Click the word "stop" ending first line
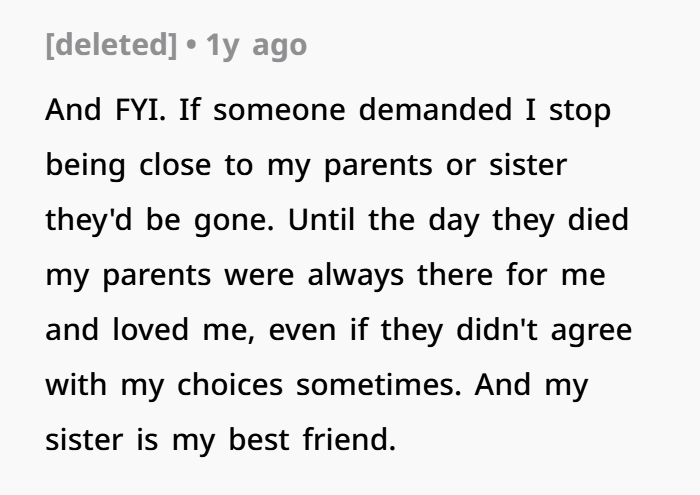 click(579, 111)
